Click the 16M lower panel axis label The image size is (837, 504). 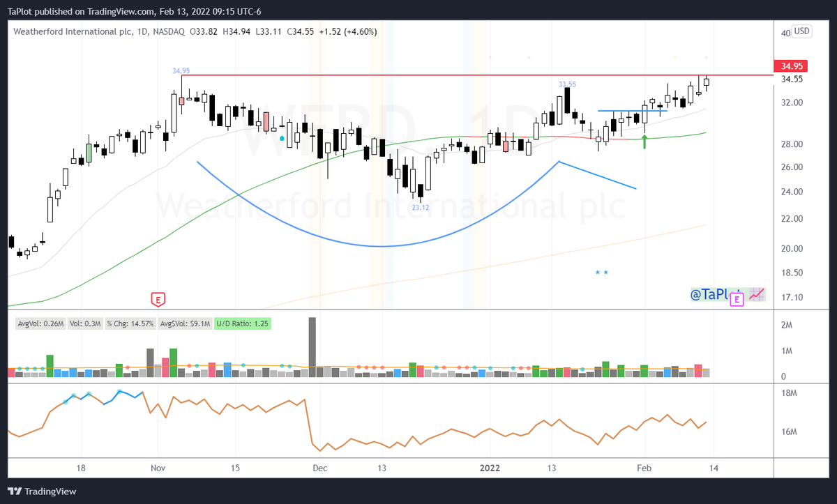click(x=789, y=432)
